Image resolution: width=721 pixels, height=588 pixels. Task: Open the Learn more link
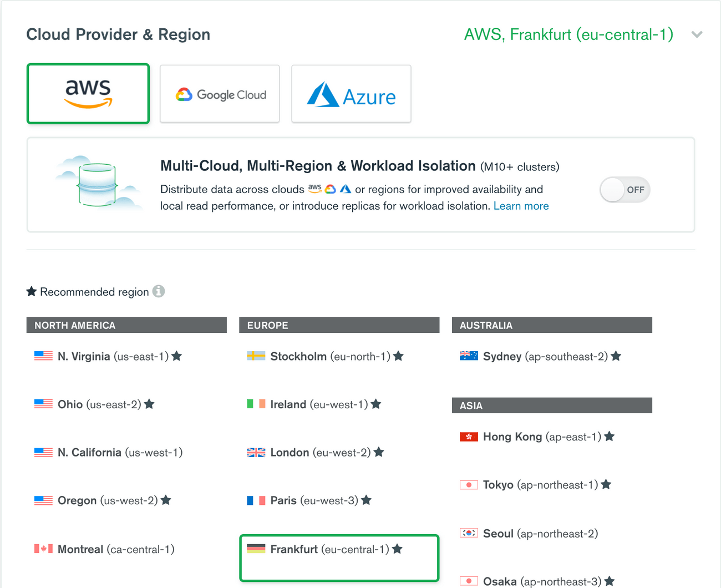[521, 205]
